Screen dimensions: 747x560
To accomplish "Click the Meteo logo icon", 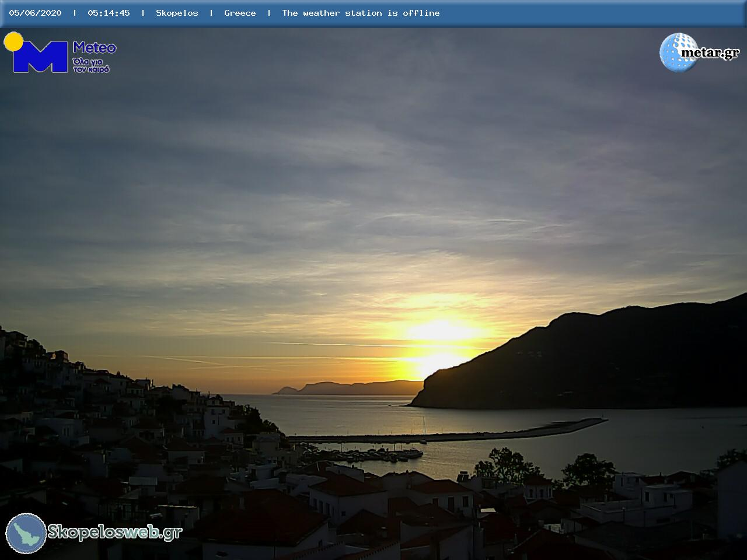I will pyautogui.click(x=36, y=52).
